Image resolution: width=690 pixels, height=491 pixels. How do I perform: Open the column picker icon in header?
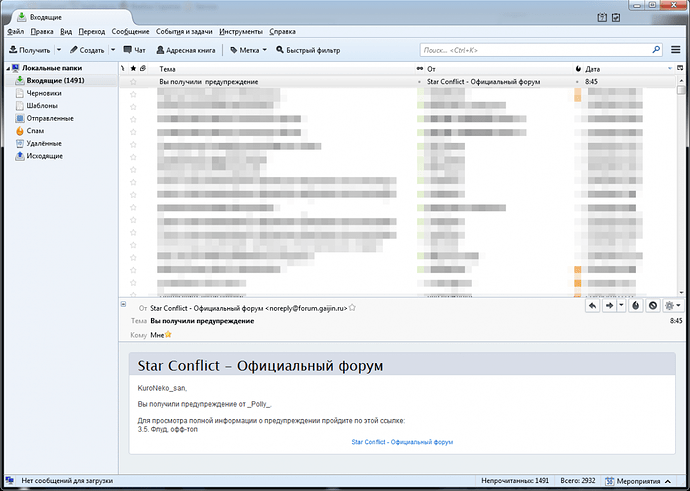coord(680,69)
